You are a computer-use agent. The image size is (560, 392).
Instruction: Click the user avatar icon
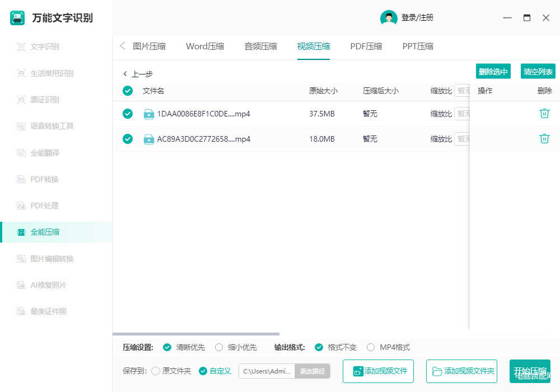388,18
